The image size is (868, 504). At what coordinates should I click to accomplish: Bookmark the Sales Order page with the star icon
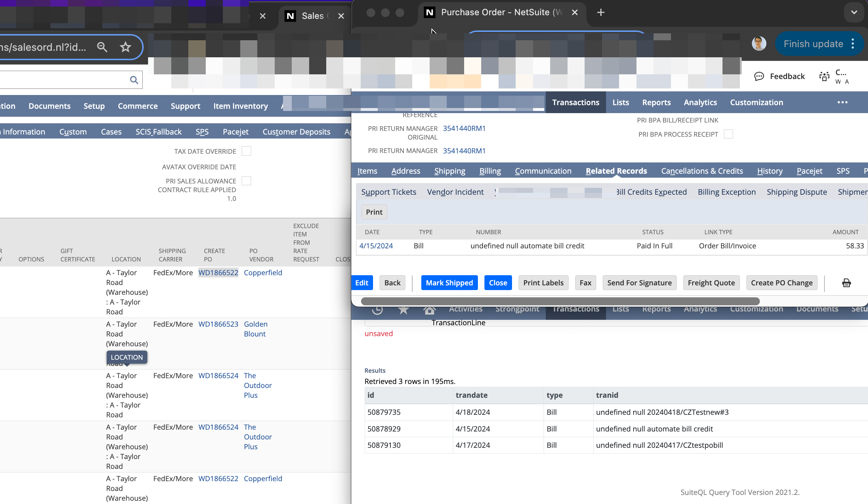click(x=126, y=47)
